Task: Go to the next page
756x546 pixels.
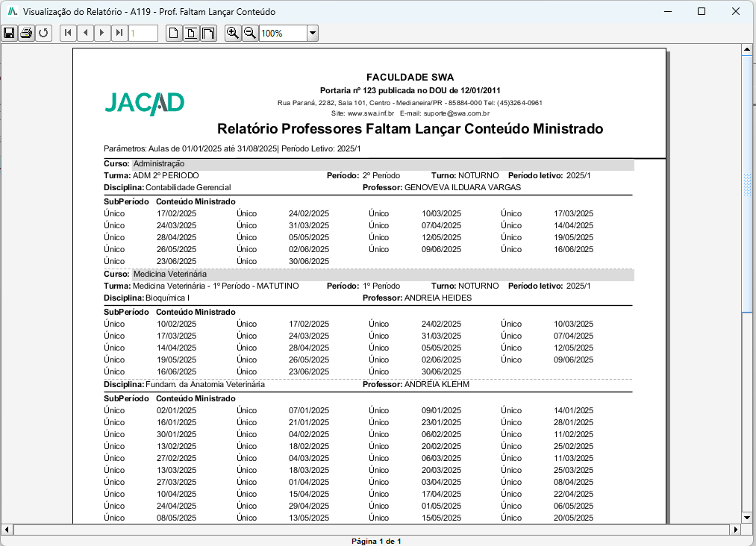Action: click(101, 33)
